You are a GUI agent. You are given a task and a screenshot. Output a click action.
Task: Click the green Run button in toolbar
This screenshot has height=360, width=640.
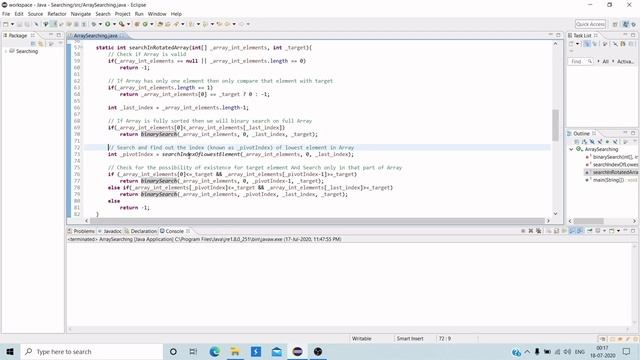(x=108, y=24)
